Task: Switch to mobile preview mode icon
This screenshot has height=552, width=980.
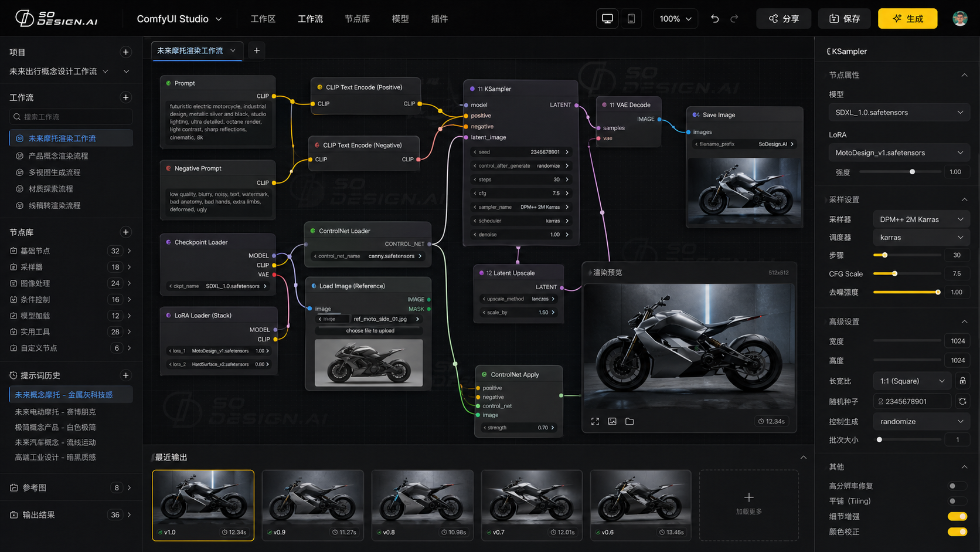Action: 631,19
